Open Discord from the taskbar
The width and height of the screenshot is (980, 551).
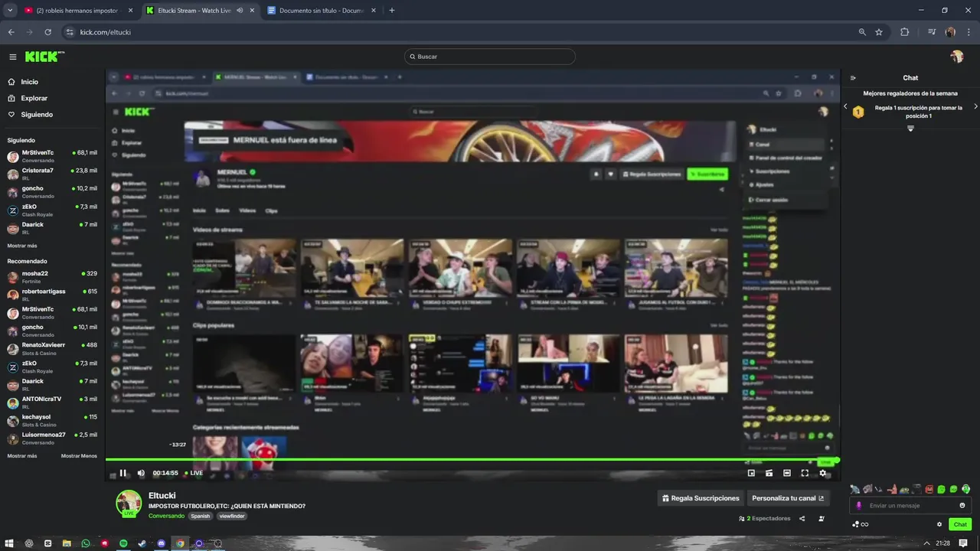tap(161, 543)
